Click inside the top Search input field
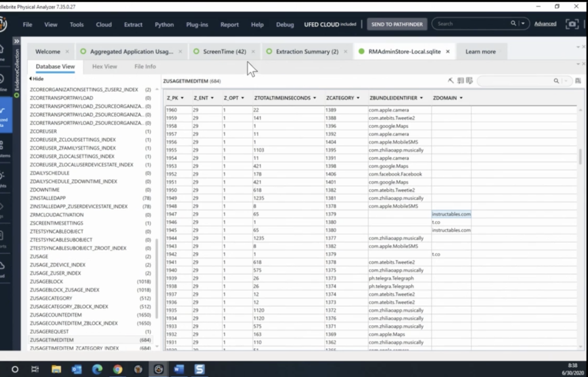Screen dimensions: 588x377 (x=472, y=24)
